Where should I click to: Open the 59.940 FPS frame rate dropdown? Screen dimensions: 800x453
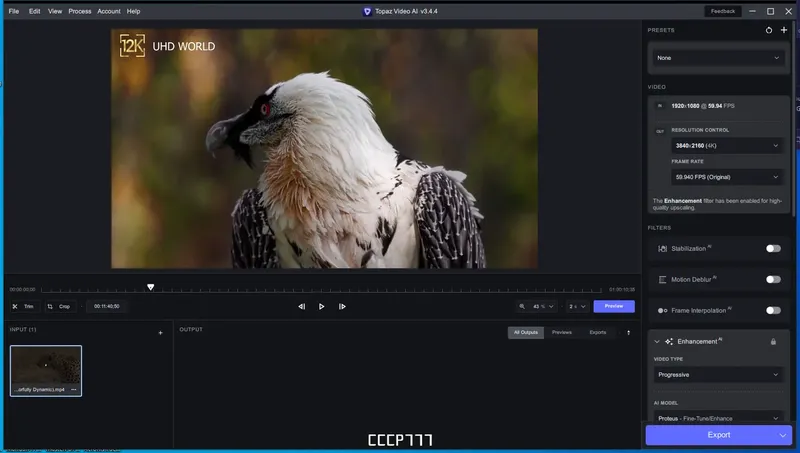tap(727, 177)
